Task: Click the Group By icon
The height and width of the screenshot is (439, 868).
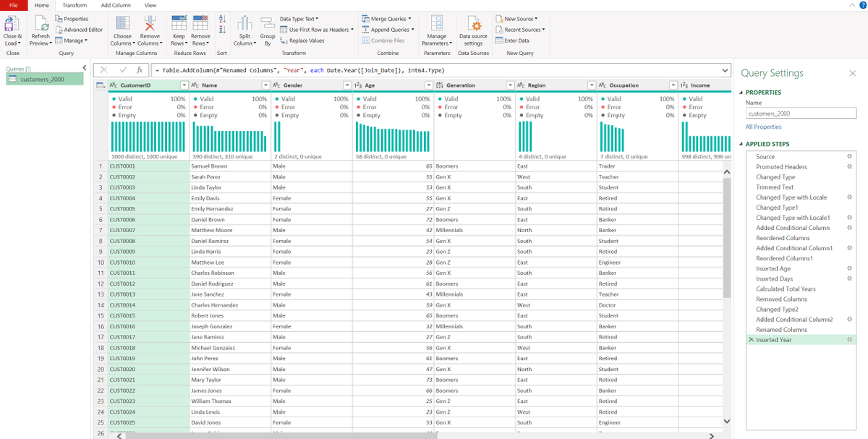Action: 268,22
